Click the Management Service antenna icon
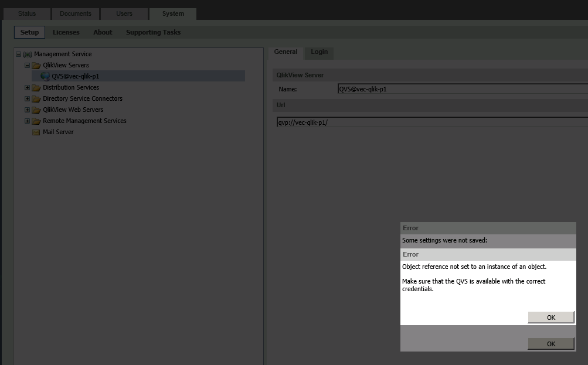The image size is (588, 365). pos(28,54)
